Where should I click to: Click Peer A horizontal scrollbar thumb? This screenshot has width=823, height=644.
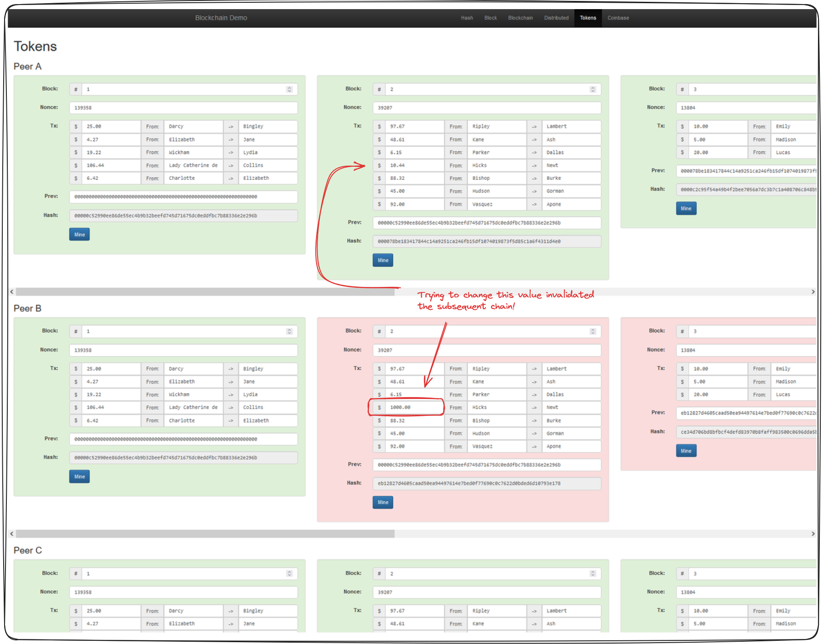click(x=205, y=292)
